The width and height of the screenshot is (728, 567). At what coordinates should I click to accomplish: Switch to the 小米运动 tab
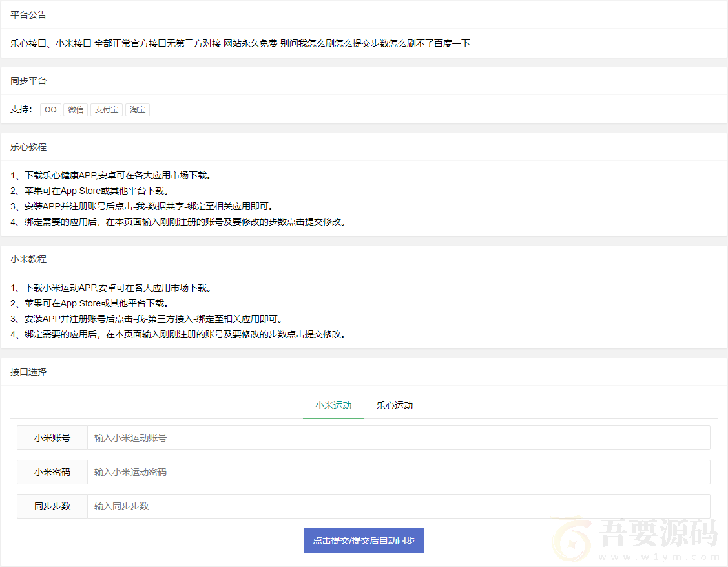333,406
